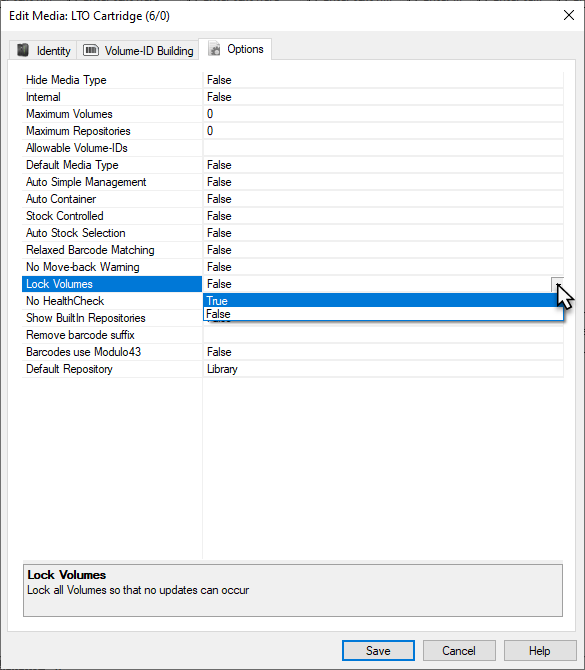
Task: Select the Barcodes use Modulo43 property
Action: 112,352
